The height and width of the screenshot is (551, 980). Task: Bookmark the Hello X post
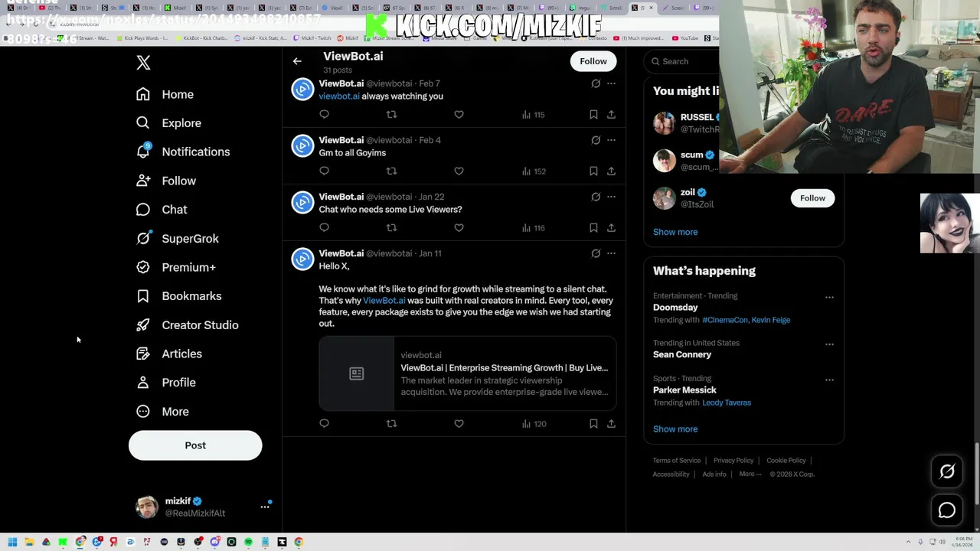[x=593, y=423]
